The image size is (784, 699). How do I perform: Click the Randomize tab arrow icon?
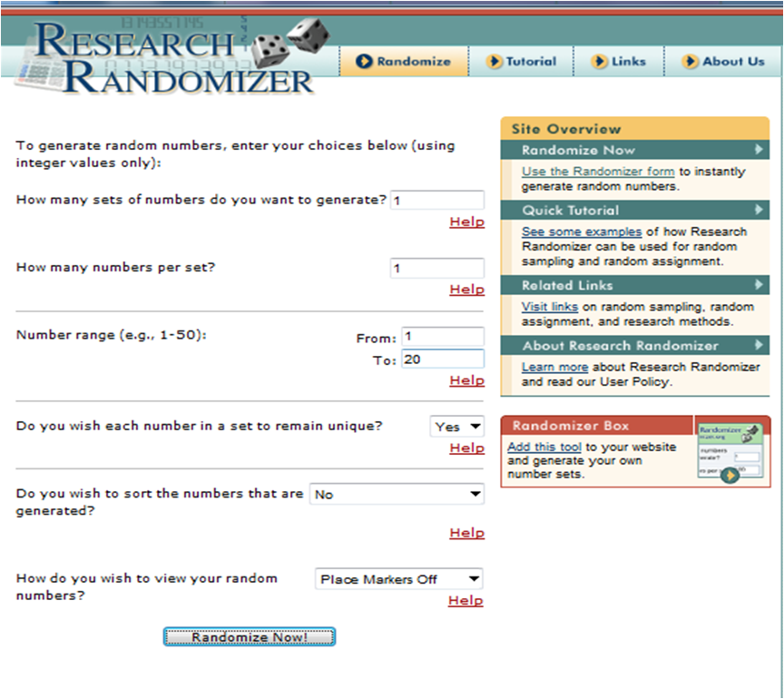(x=364, y=61)
